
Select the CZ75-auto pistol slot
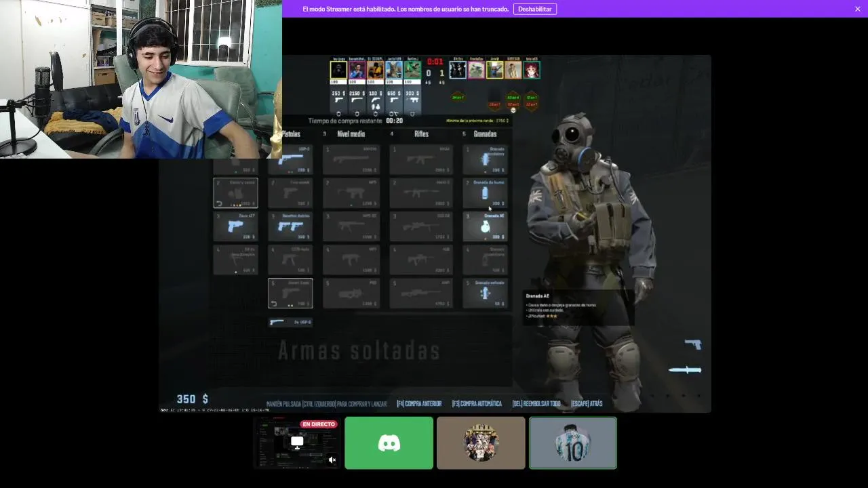tap(290, 260)
